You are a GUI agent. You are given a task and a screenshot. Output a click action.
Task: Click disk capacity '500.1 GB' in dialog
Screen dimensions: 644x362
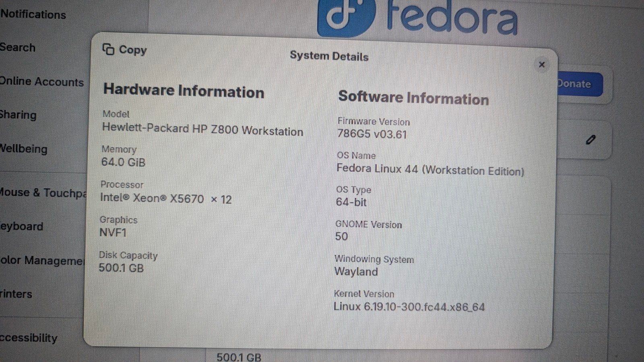click(x=121, y=268)
